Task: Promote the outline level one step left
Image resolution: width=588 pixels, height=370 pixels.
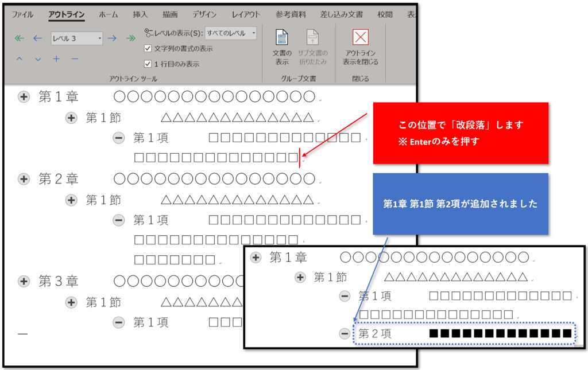Action: tap(37, 38)
